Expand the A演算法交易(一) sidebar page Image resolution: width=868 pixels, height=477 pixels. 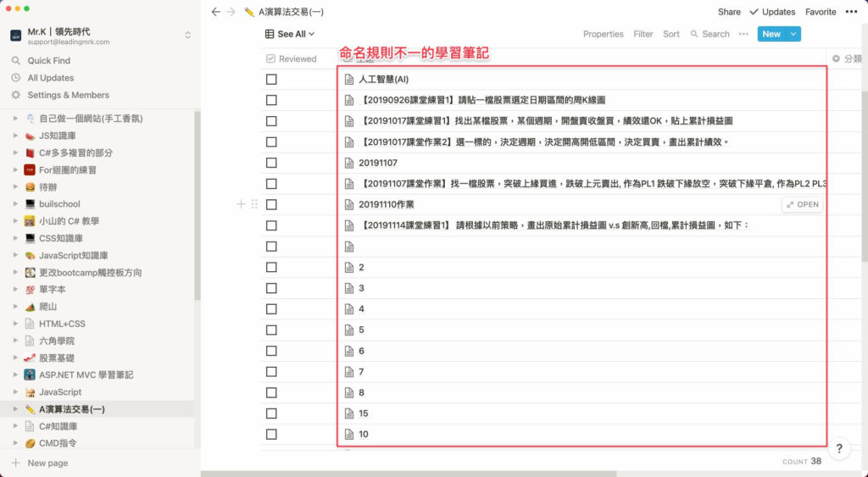(x=15, y=409)
